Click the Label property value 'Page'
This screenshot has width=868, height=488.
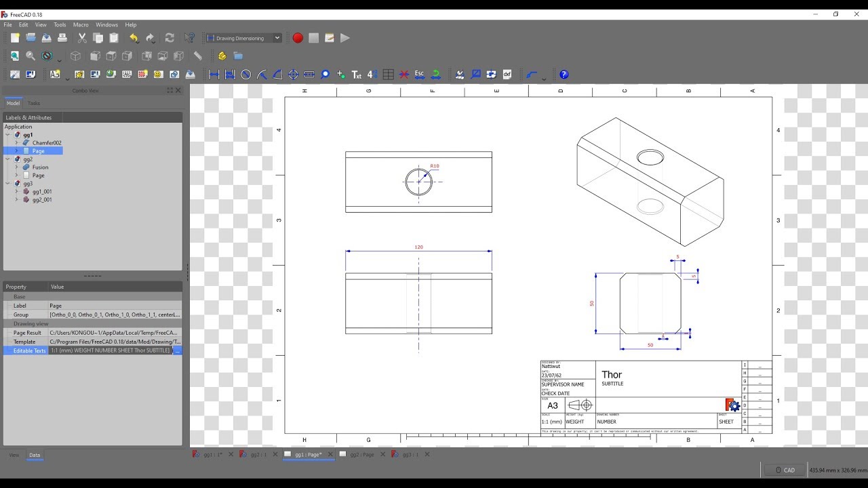[115, 306]
